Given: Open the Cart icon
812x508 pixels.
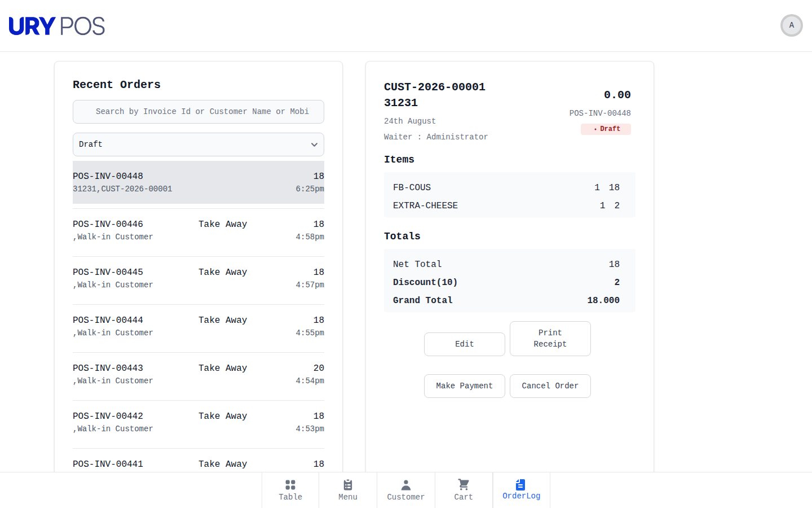Looking at the screenshot, I should coord(464,485).
